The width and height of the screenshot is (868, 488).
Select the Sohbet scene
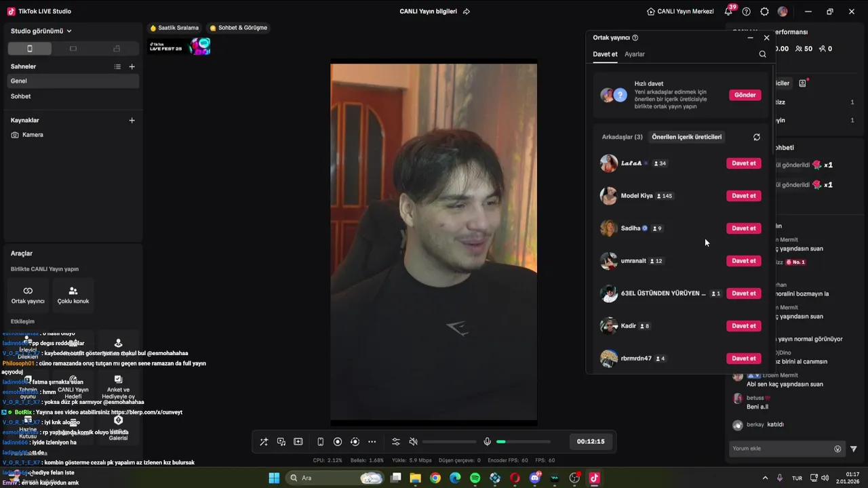click(73, 96)
